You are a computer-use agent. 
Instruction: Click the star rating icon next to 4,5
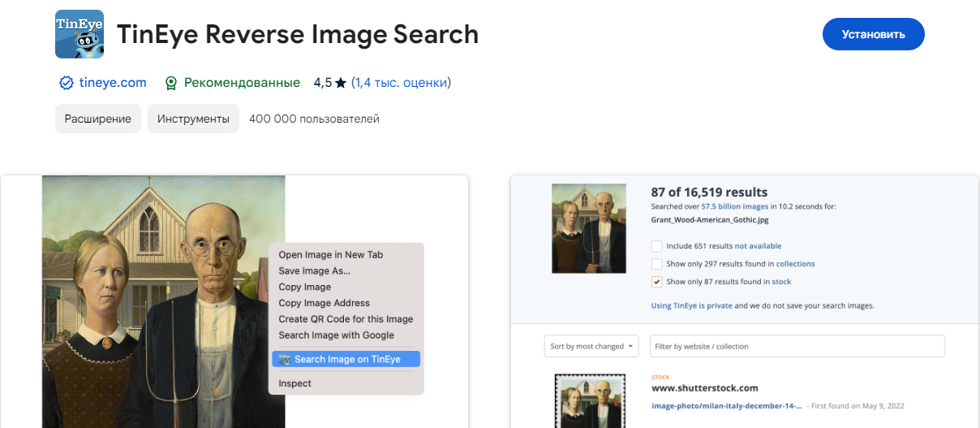(341, 83)
